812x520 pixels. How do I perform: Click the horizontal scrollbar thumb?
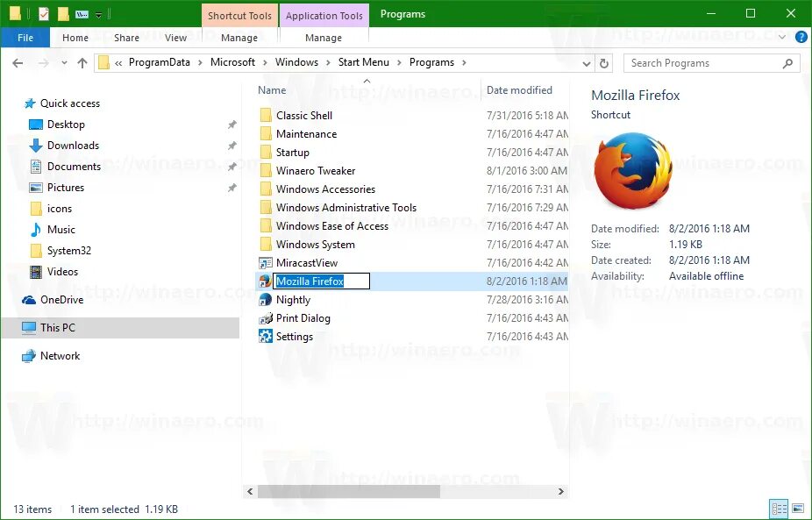click(x=349, y=491)
